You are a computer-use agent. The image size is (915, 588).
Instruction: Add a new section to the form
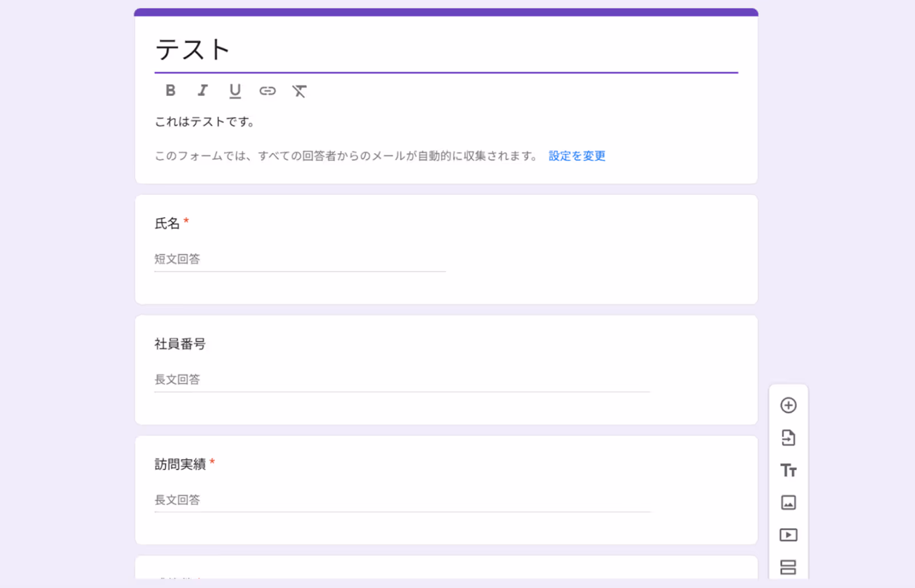(x=789, y=567)
